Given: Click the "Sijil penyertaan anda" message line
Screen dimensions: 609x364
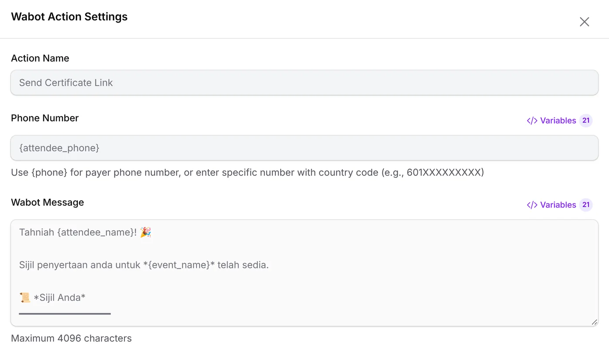Looking at the screenshot, I should point(144,265).
